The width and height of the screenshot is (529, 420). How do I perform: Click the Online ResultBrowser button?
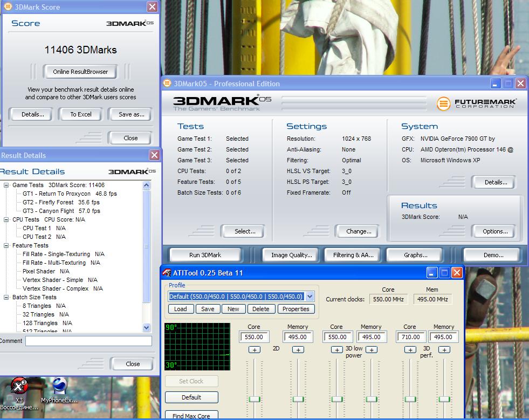(80, 72)
